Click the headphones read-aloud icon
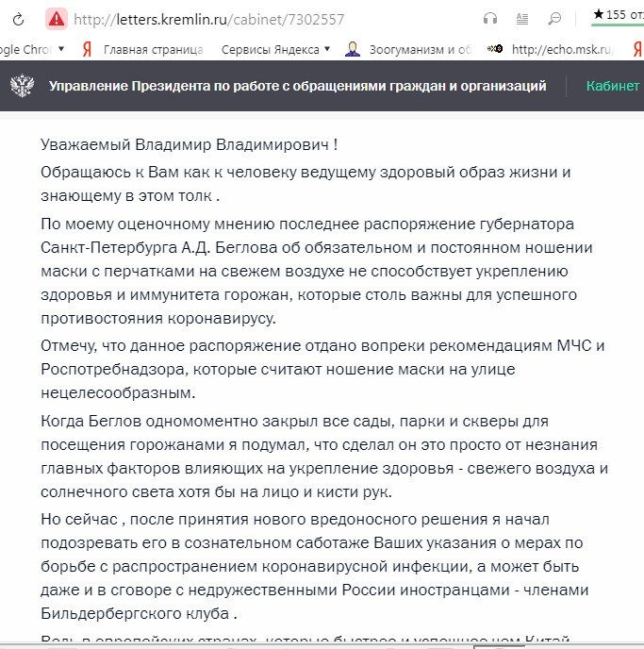 pyautogui.click(x=489, y=18)
